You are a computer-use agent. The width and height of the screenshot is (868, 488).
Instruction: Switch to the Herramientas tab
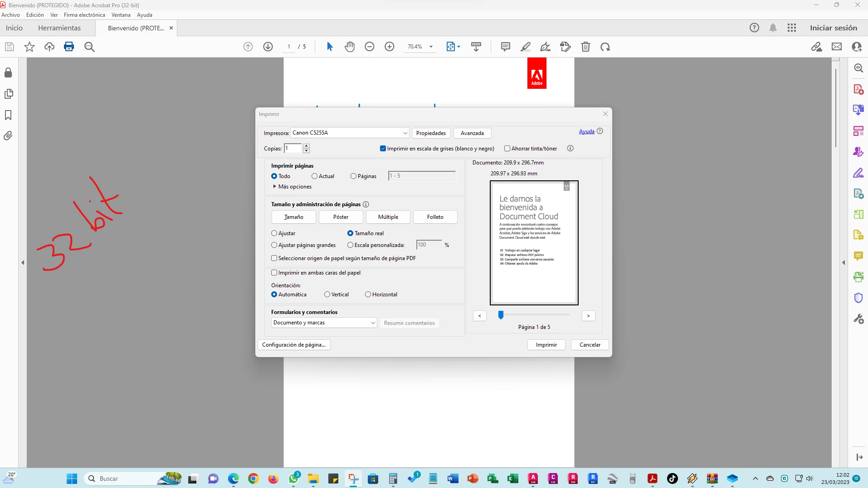[x=59, y=28]
